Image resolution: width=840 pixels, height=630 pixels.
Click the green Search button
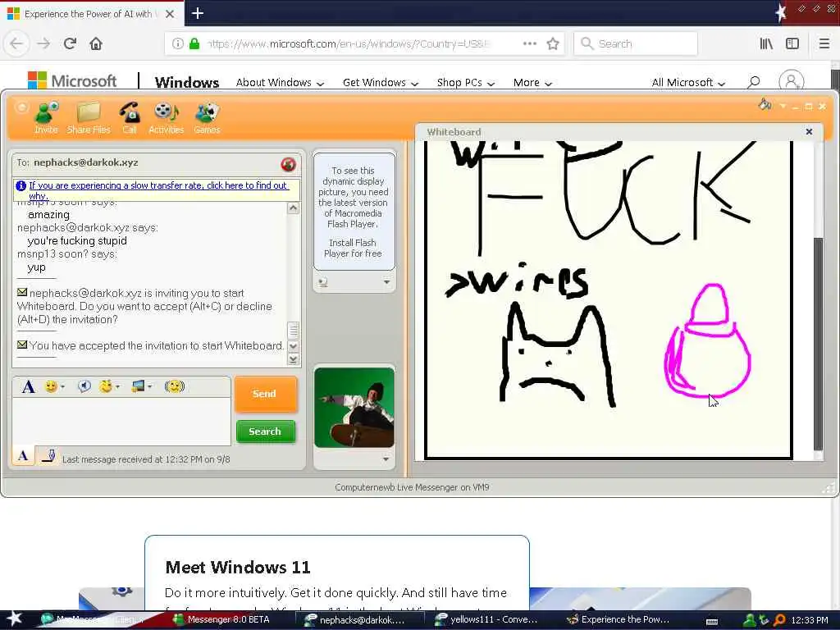tap(265, 431)
